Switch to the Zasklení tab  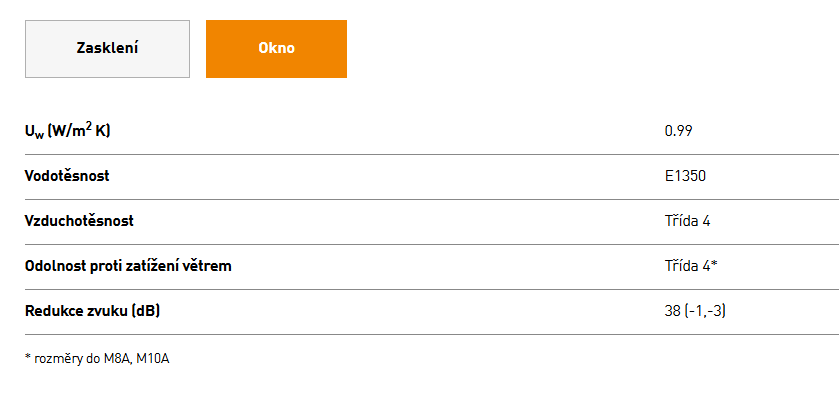point(107,49)
